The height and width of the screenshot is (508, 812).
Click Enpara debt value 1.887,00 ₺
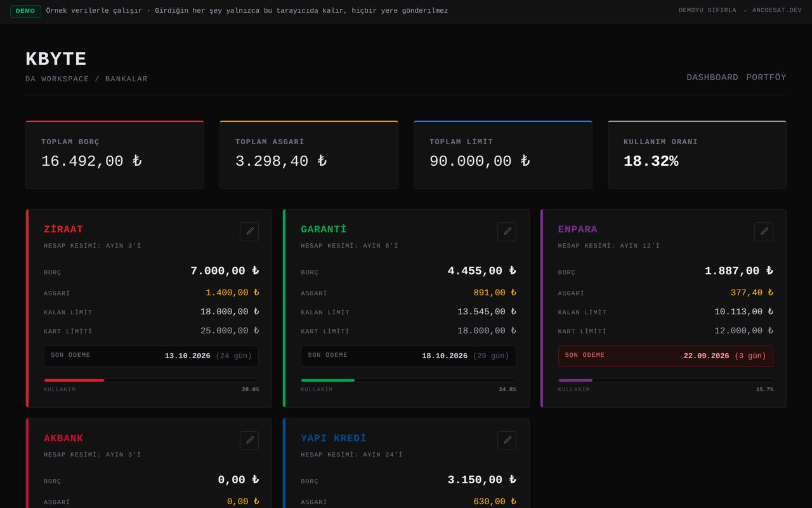739,271
